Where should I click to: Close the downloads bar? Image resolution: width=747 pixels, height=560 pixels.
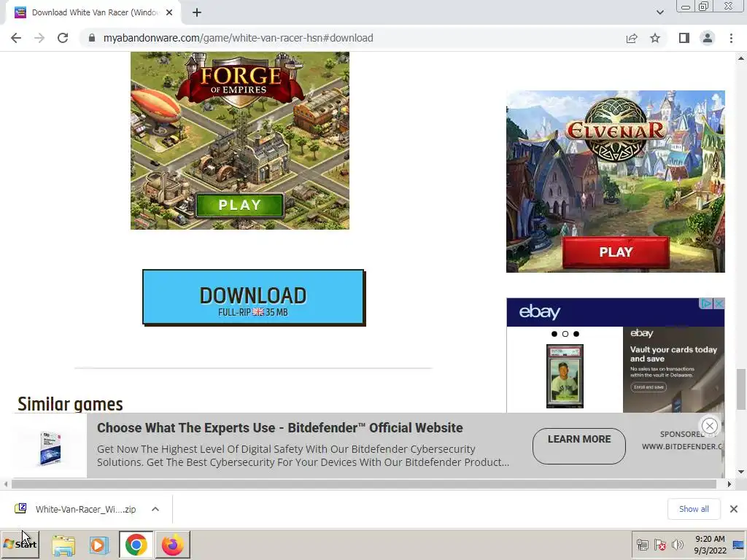734,509
